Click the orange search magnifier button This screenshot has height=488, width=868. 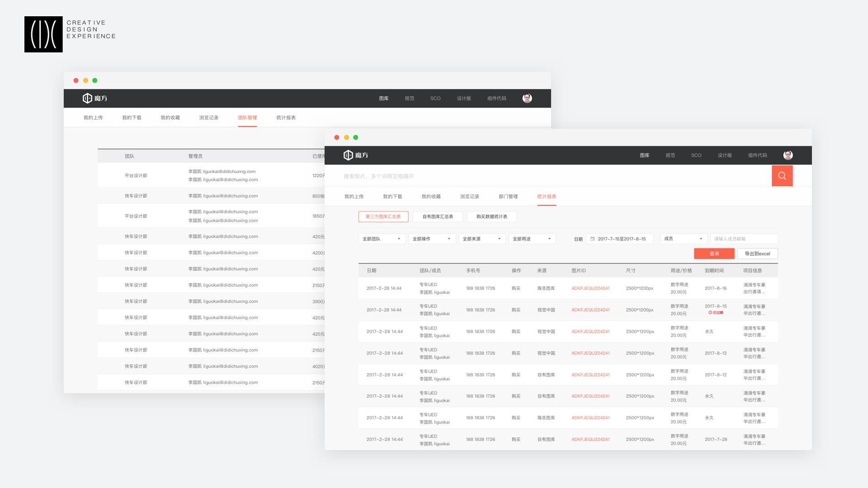[782, 176]
